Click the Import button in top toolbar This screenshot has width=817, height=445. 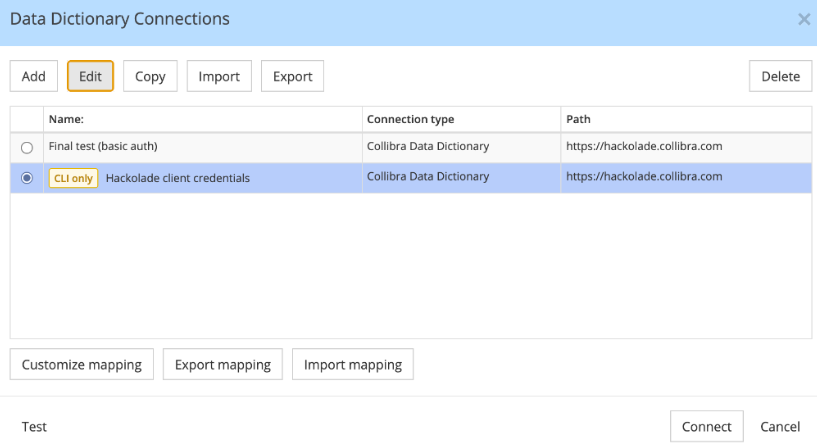[219, 76]
